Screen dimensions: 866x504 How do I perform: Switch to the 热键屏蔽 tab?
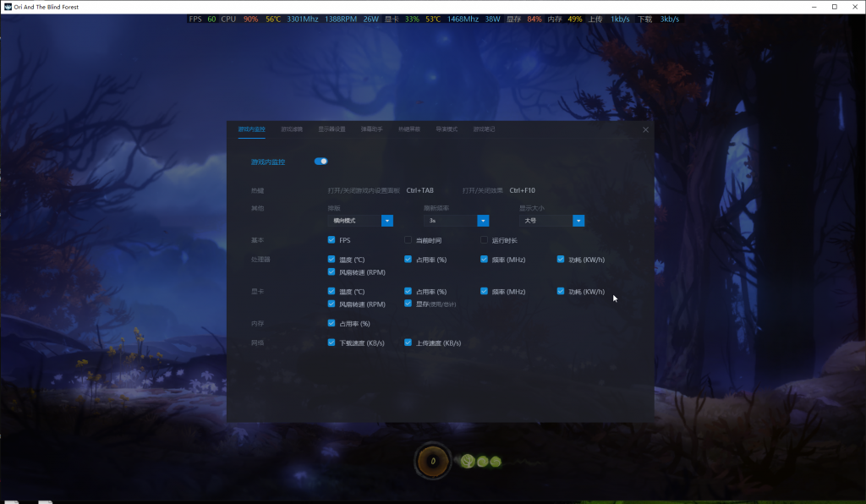(409, 129)
